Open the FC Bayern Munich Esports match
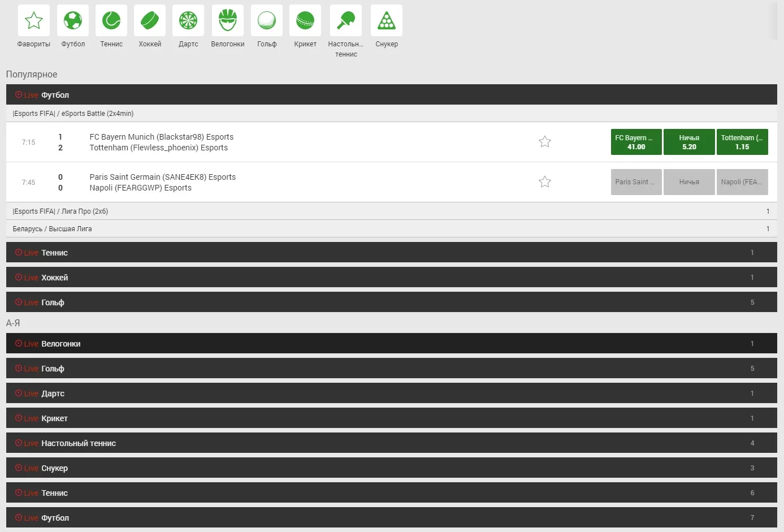The height and width of the screenshot is (532, 784). click(x=161, y=137)
